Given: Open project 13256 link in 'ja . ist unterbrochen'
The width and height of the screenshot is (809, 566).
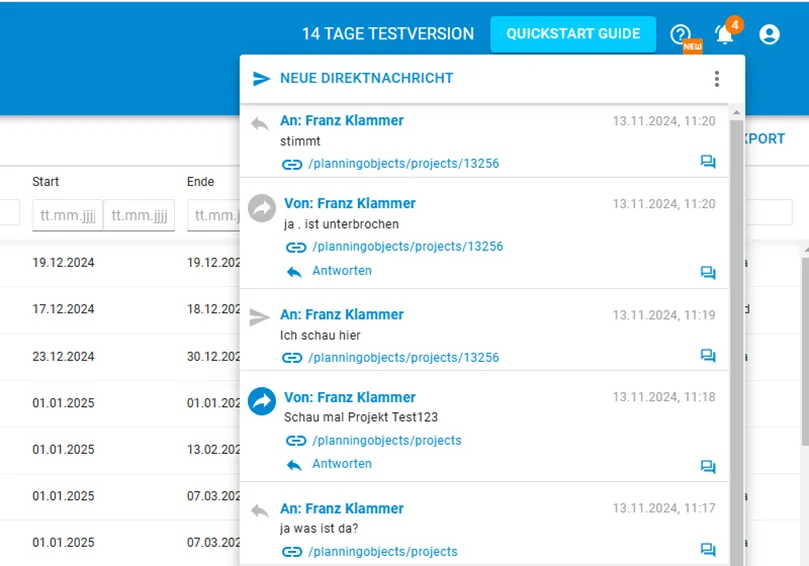Looking at the screenshot, I should click(x=408, y=247).
